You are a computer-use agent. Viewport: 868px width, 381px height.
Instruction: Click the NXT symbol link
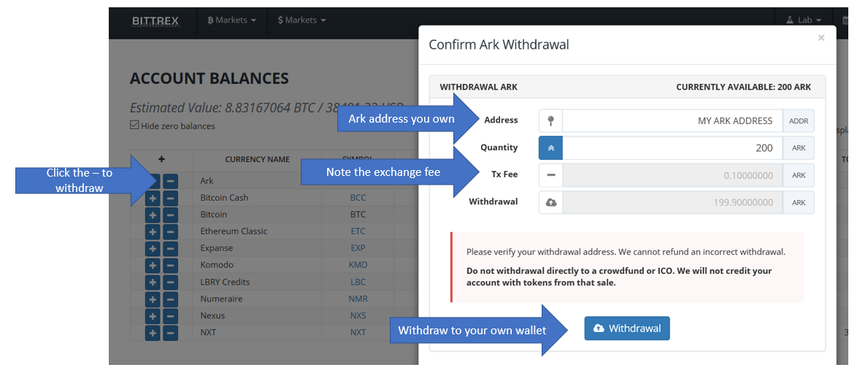[x=358, y=333]
